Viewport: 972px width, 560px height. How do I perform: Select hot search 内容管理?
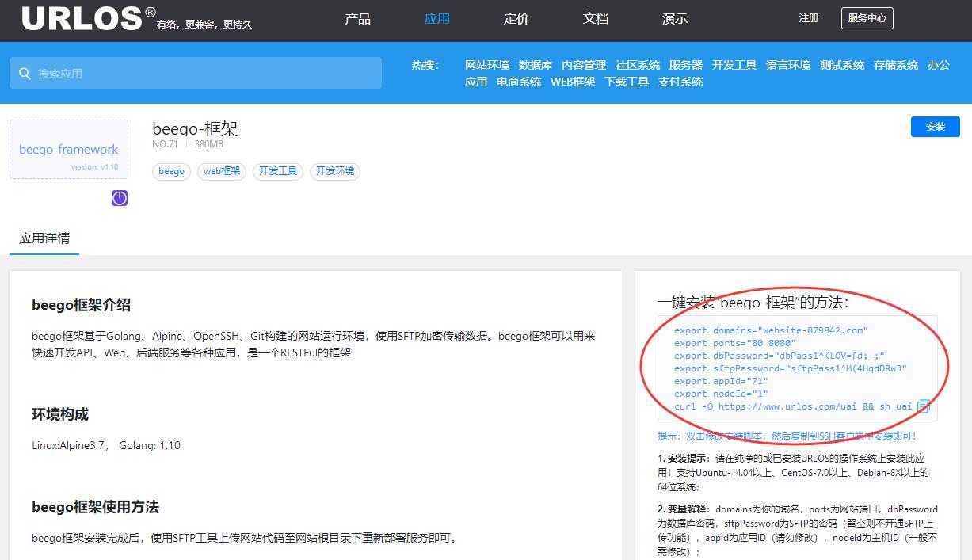(x=584, y=65)
